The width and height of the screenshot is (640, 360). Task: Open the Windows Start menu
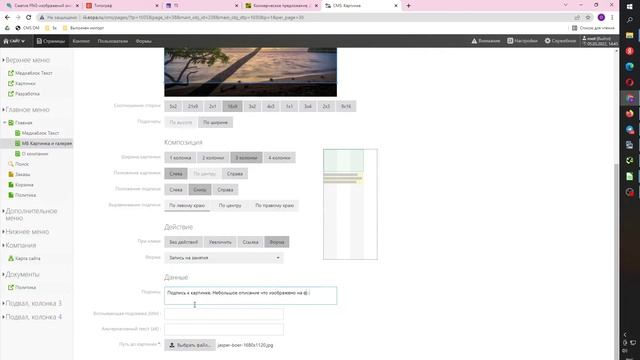629,6
